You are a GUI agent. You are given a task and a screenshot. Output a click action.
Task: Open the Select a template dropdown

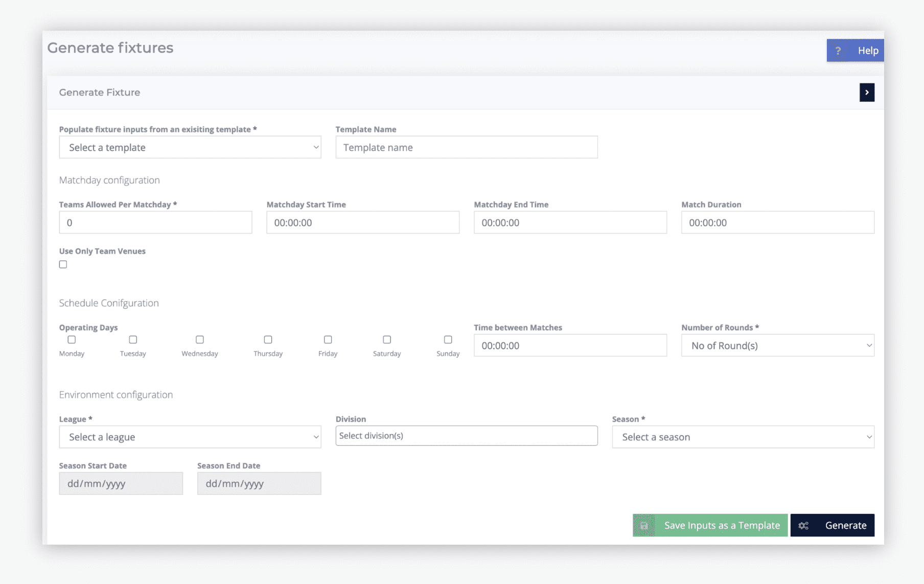[x=190, y=147]
